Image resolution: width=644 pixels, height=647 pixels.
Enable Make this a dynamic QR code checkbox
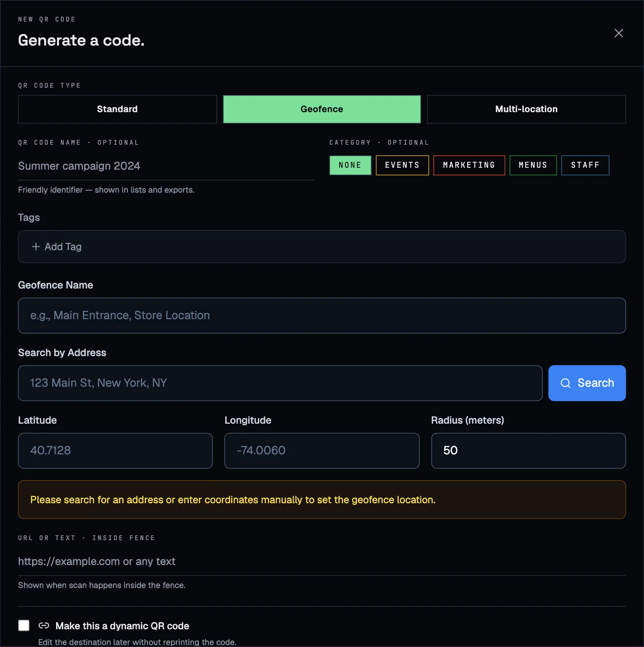(24, 625)
